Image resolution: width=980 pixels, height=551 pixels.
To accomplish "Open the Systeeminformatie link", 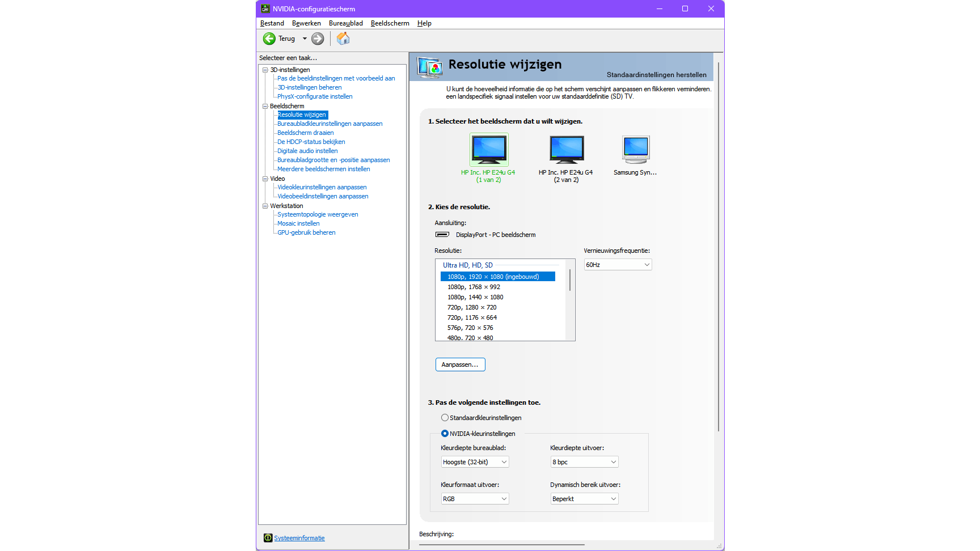I will pyautogui.click(x=299, y=538).
